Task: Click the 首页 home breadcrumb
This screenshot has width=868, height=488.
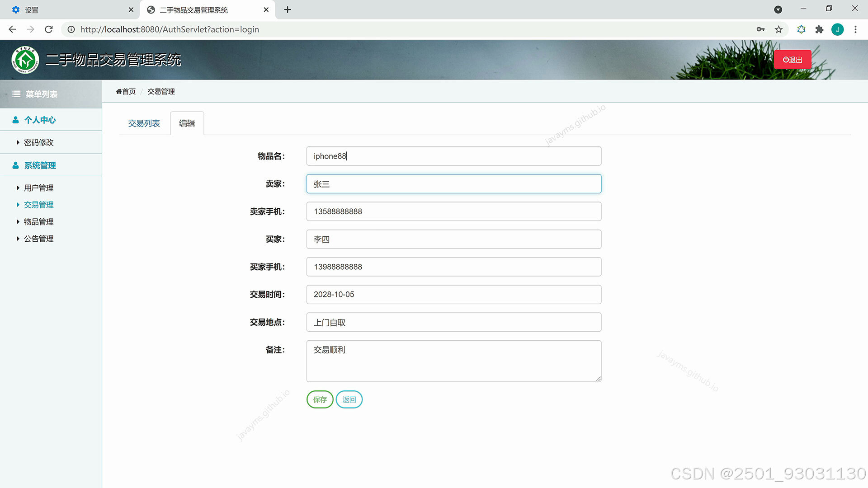Action: click(x=126, y=91)
